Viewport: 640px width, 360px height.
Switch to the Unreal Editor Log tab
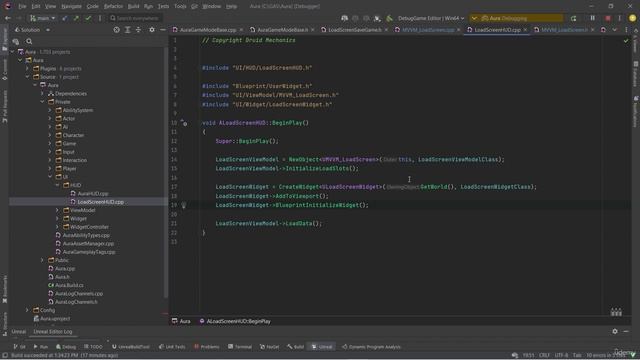pyautogui.click(x=53, y=331)
